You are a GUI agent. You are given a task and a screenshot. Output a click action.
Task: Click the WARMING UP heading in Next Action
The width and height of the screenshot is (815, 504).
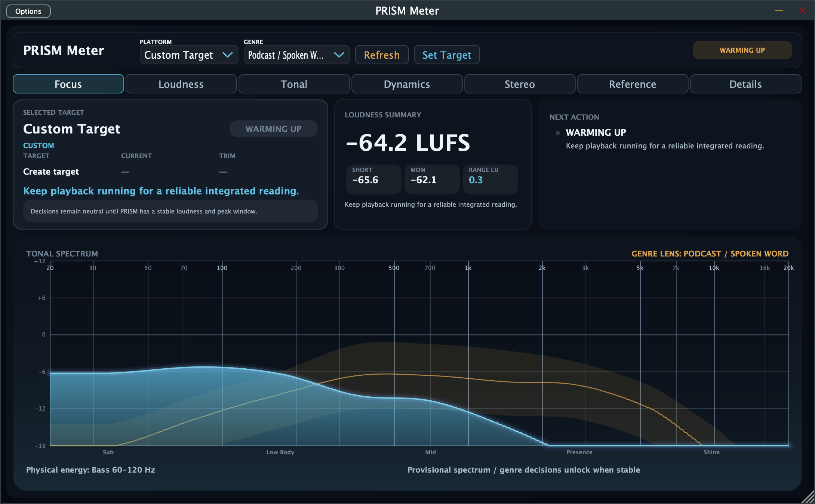click(596, 132)
